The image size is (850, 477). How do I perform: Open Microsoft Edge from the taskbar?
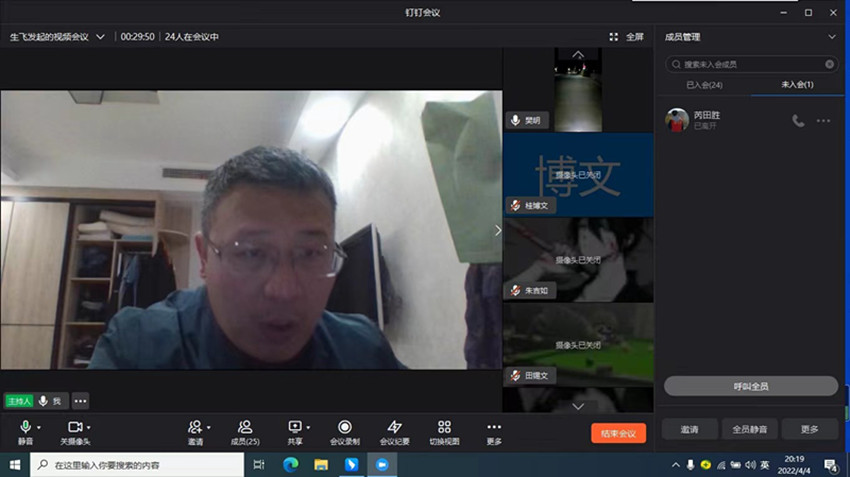pos(290,465)
